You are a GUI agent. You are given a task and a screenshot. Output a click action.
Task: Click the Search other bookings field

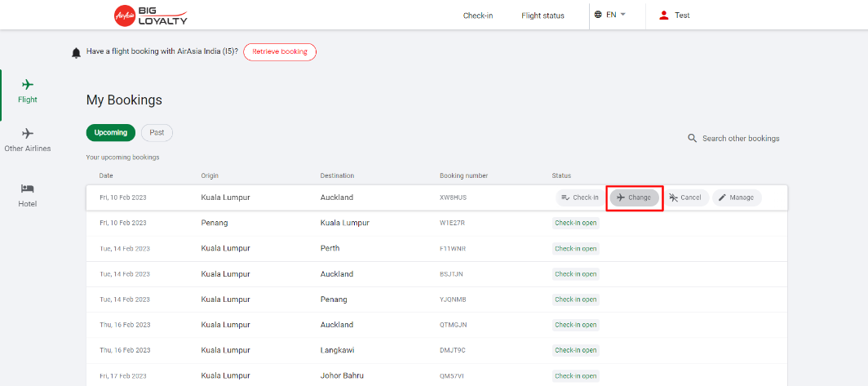(741, 139)
